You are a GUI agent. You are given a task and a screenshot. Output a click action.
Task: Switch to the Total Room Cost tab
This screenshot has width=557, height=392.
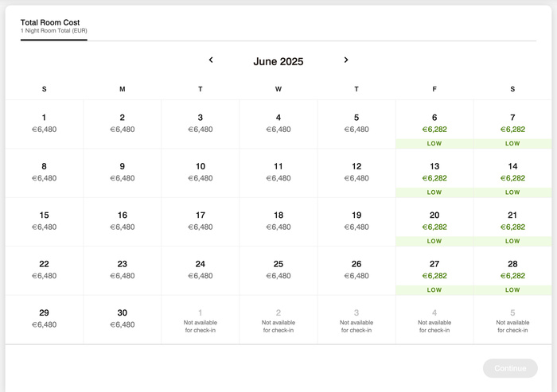(x=53, y=26)
